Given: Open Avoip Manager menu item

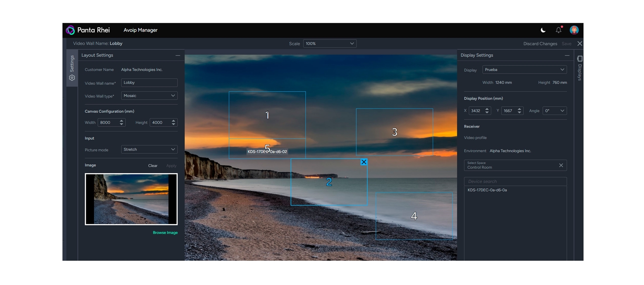Looking at the screenshot, I should click(x=140, y=30).
